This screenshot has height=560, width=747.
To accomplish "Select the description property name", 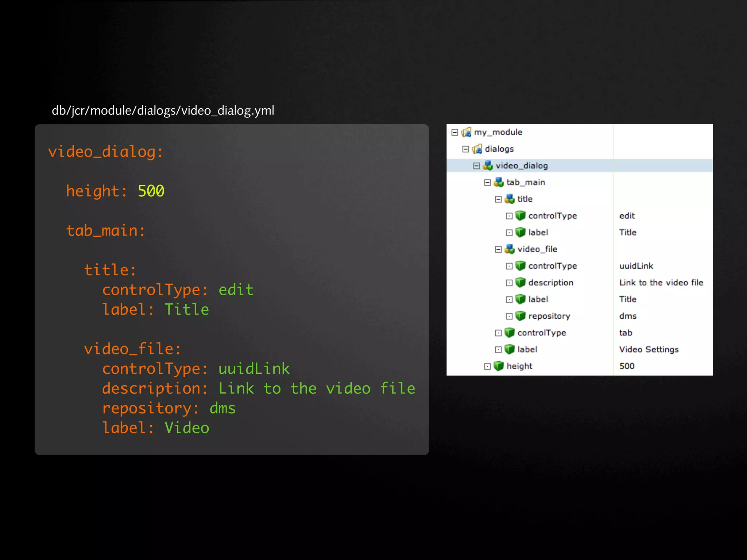I will 551,283.
